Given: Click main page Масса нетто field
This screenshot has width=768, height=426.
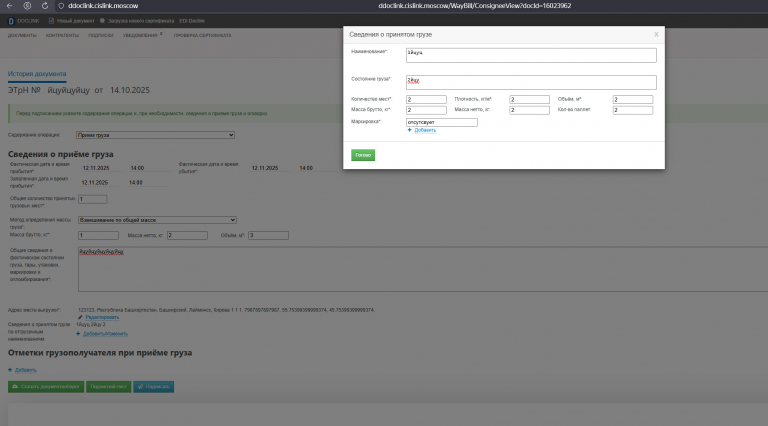Looking at the screenshot, I should coord(187,236).
